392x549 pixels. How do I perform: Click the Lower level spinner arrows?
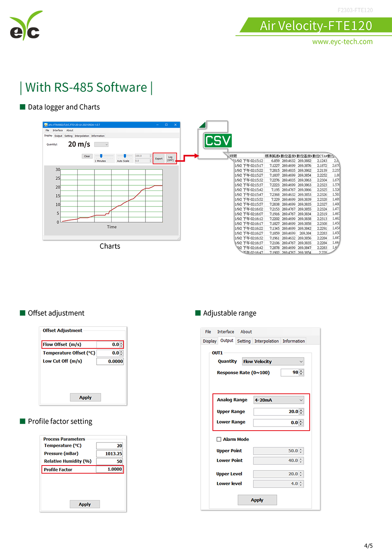(x=301, y=484)
